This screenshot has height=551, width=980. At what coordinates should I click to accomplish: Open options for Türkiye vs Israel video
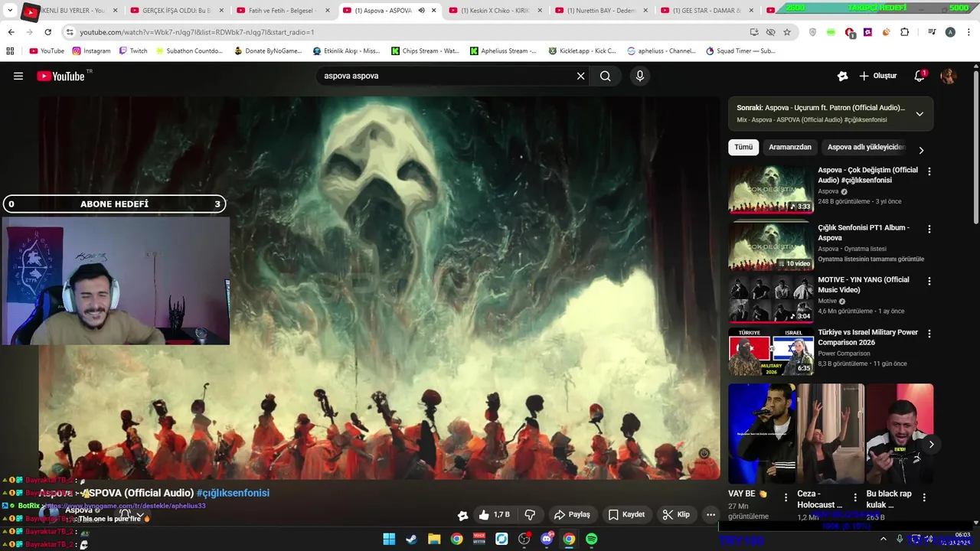929,334
